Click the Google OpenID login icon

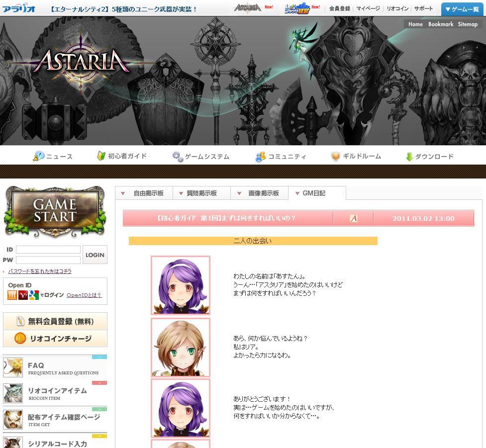point(34,295)
